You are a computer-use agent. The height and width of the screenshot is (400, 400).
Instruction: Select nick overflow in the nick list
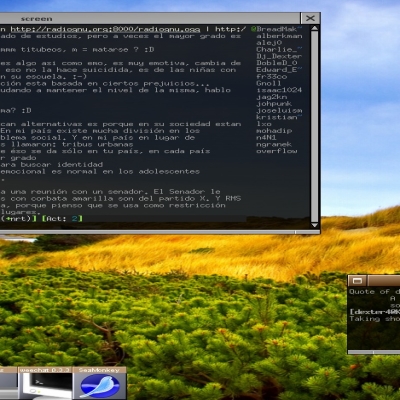276,151
